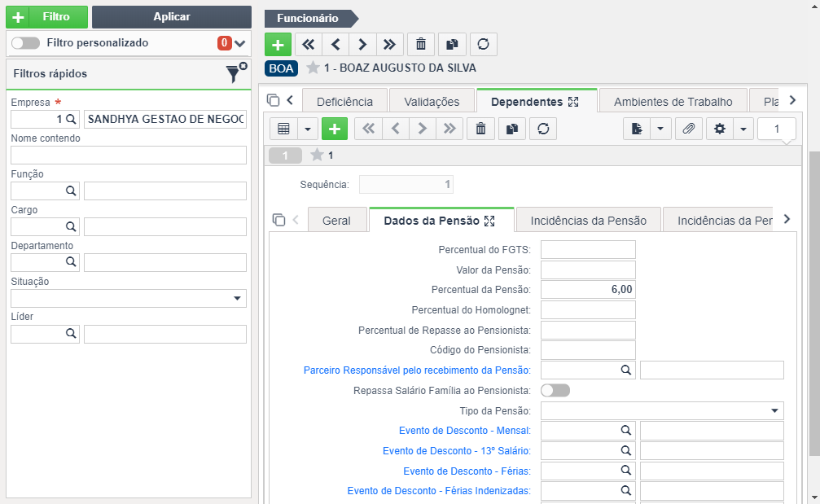820x504 pixels.
Task: Go to previous Dependentes entry
Action: click(x=396, y=129)
